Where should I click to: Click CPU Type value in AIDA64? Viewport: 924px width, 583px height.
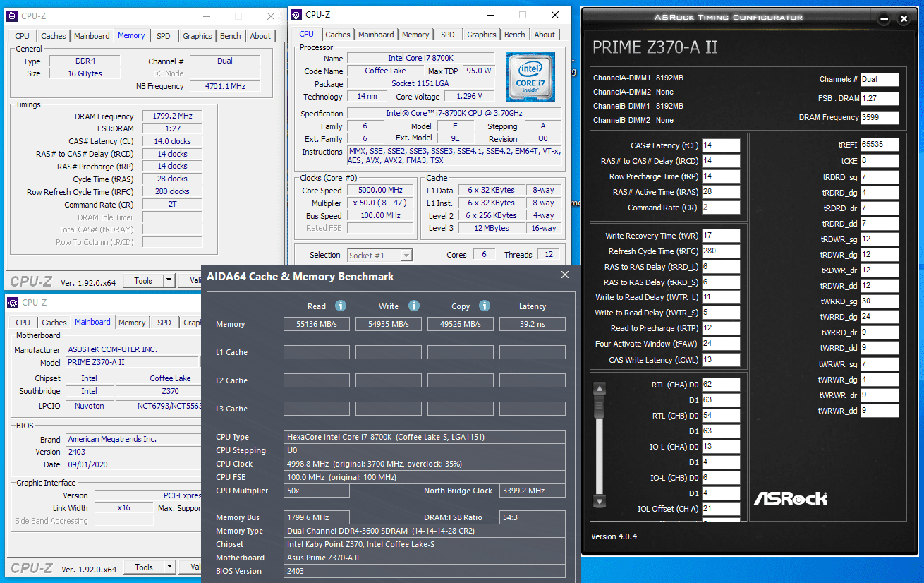(425, 437)
